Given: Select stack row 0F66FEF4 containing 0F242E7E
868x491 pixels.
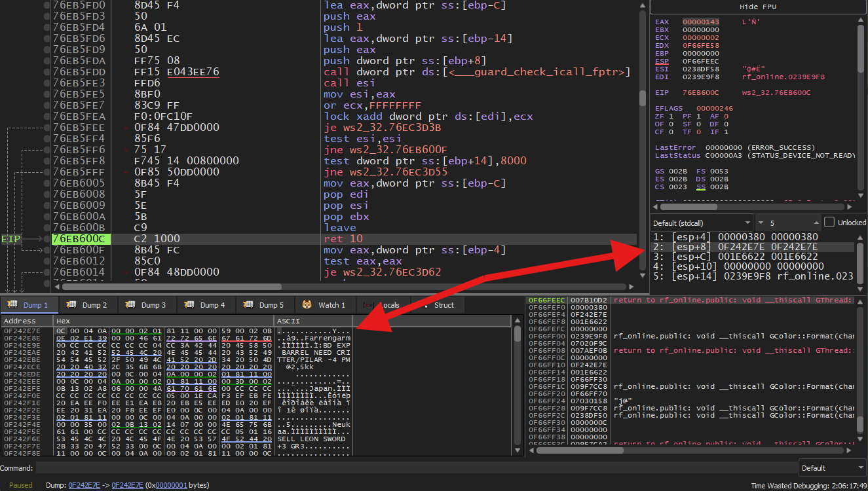Looking at the screenshot, I should point(691,315).
